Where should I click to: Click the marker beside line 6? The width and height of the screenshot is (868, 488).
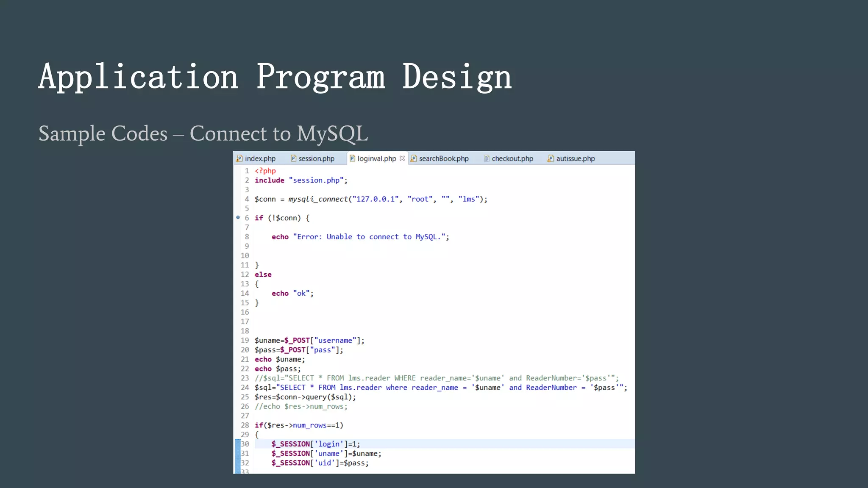[x=238, y=217]
